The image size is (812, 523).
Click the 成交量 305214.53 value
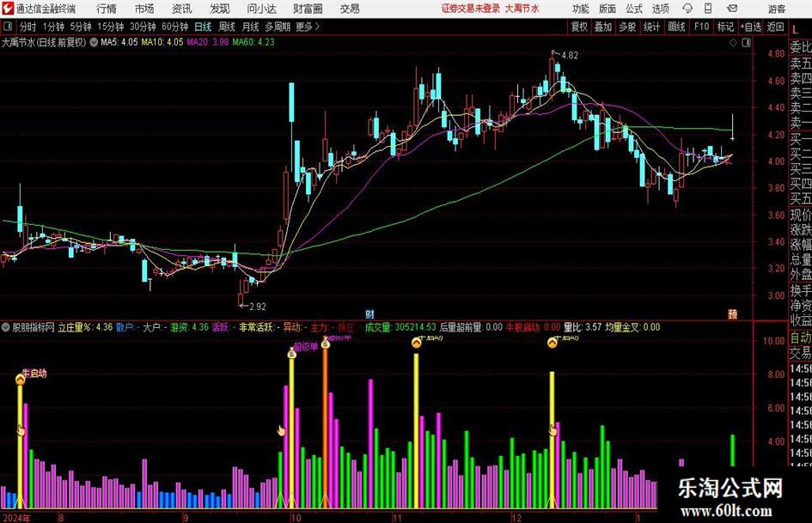[400, 326]
